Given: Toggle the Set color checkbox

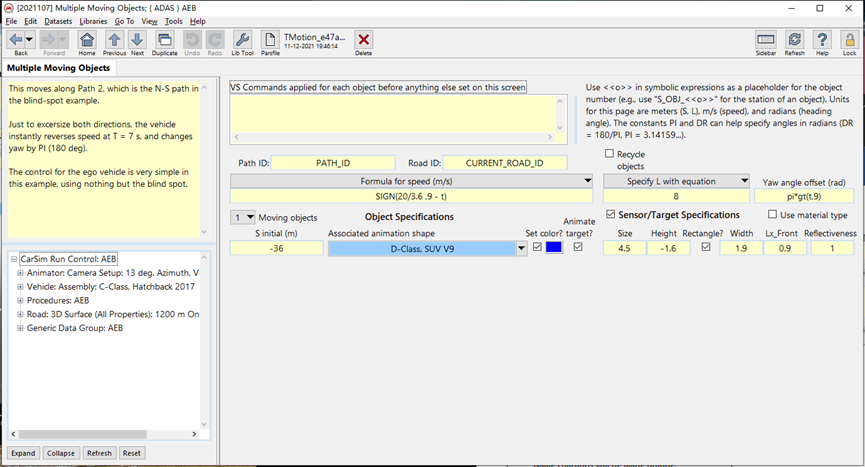Looking at the screenshot, I should (x=537, y=247).
